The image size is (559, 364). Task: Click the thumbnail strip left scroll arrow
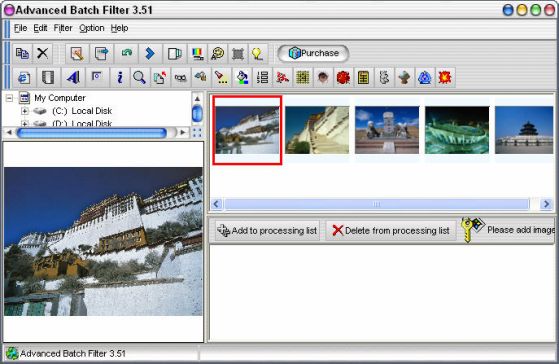pos(216,204)
